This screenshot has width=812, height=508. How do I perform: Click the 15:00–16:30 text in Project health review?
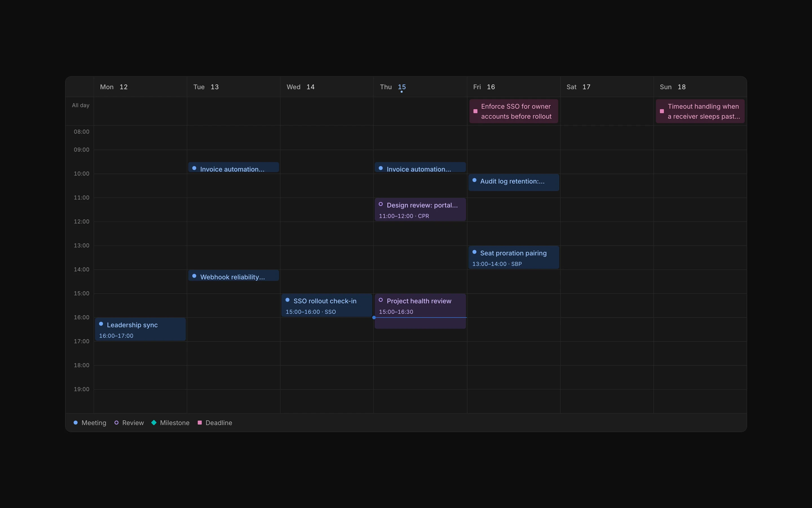point(396,312)
